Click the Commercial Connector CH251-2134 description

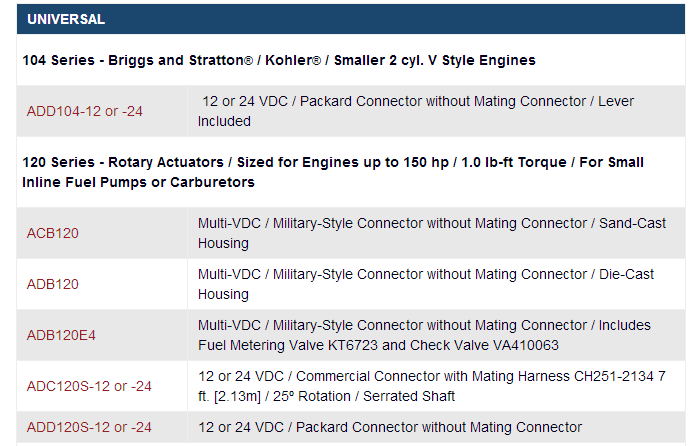pos(432,386)
